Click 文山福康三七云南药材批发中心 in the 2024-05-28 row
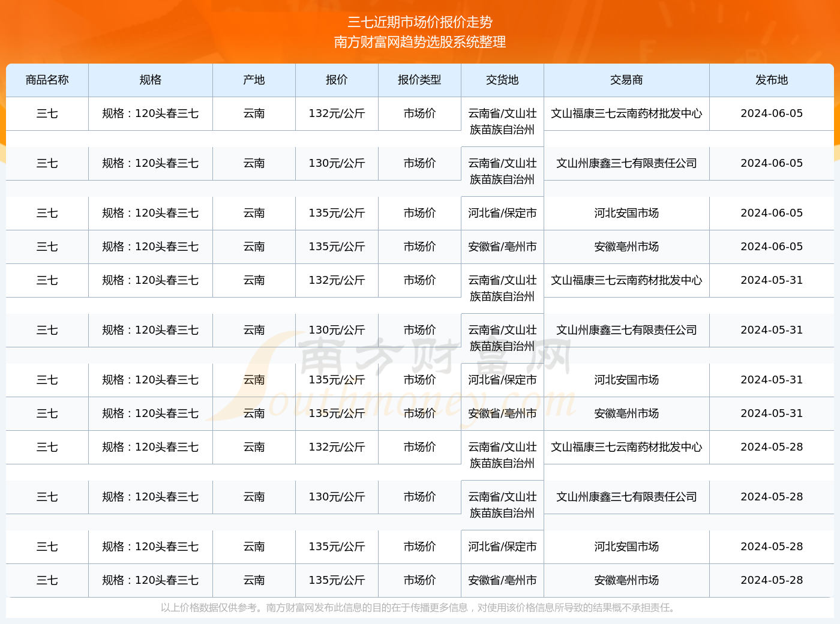The image size is (840, 624). pyautogui.click(x=627, y=447)
